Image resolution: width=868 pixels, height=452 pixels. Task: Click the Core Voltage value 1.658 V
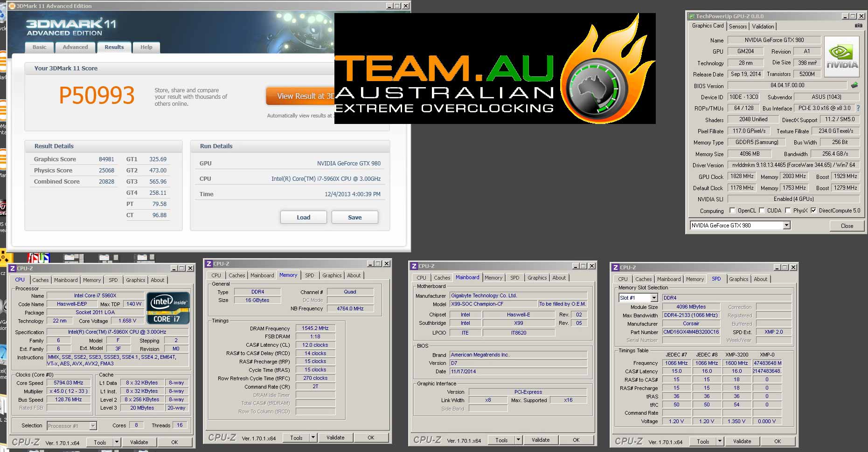coord(127,321)
